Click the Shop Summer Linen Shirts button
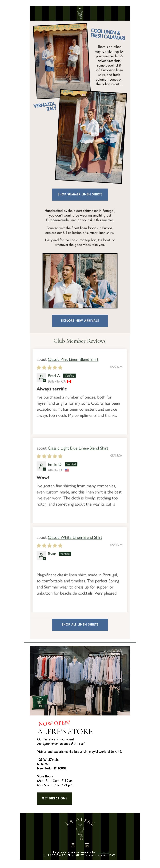The height and width of the screenshot is (868, 160). pos(80,195)
